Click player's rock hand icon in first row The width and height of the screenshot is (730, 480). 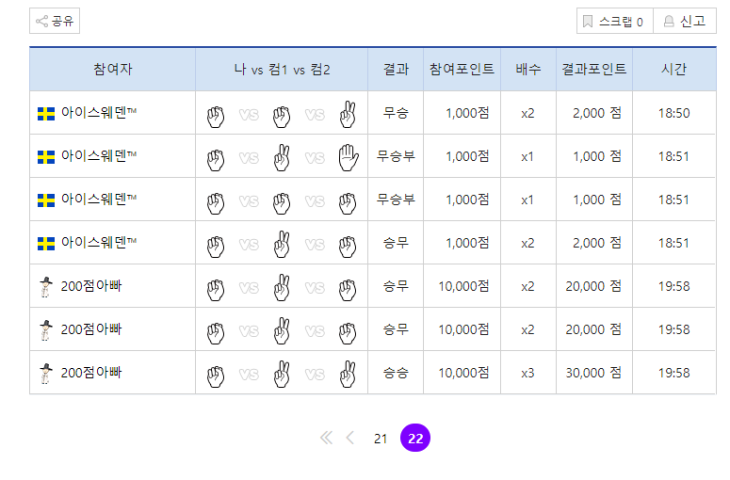coord(215,114)
